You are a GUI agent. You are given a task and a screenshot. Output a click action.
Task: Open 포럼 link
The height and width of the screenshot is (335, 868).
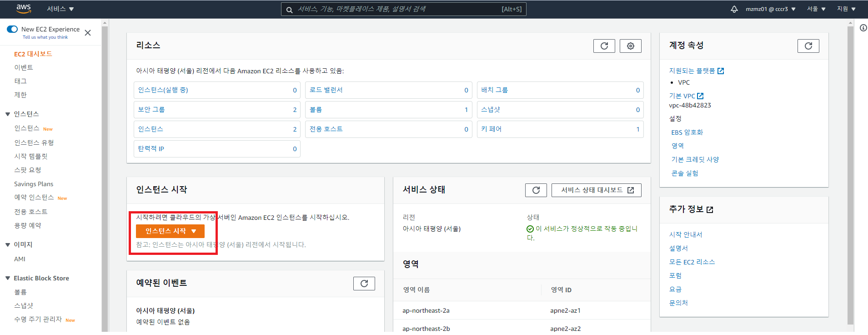coord(675,276)
